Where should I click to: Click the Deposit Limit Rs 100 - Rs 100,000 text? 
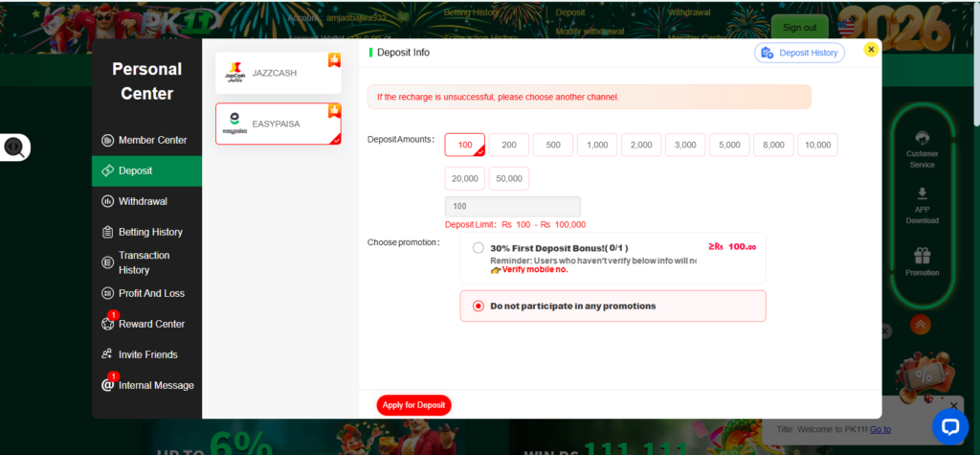[x=515, y=225]
